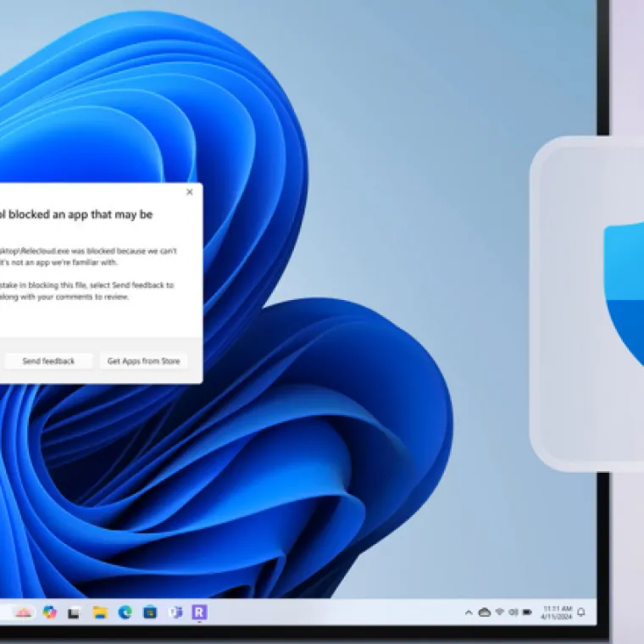Image resolution: width=644 pixels, height=644 pixels.
Task: Open the purple R app on taskbar
Action: 200,613
